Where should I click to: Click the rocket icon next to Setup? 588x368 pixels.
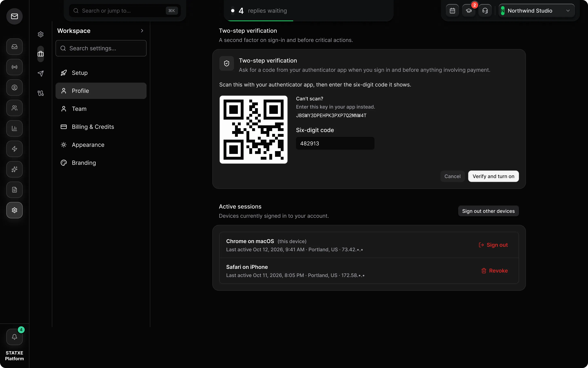pyautogui.click(x=64, y=73)
